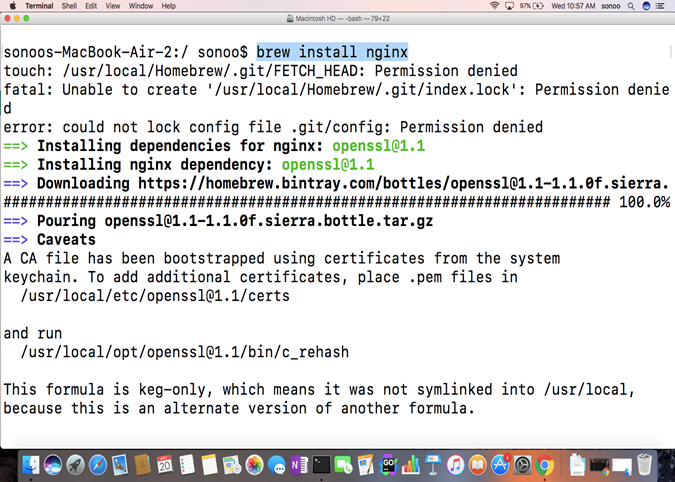Image resolution: width=675 pixels, height=482 pixels.
Task: Open the Help menu
Action: tap(168, 6)
